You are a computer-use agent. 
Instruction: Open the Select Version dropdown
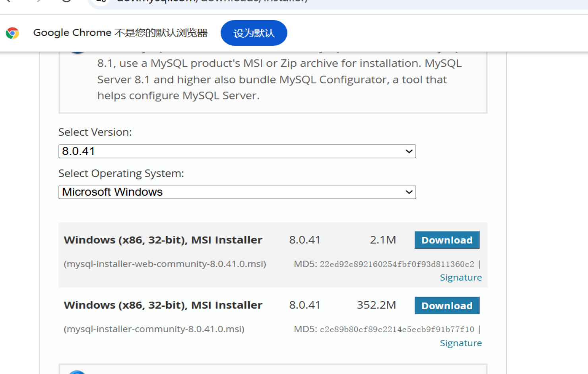237,151
